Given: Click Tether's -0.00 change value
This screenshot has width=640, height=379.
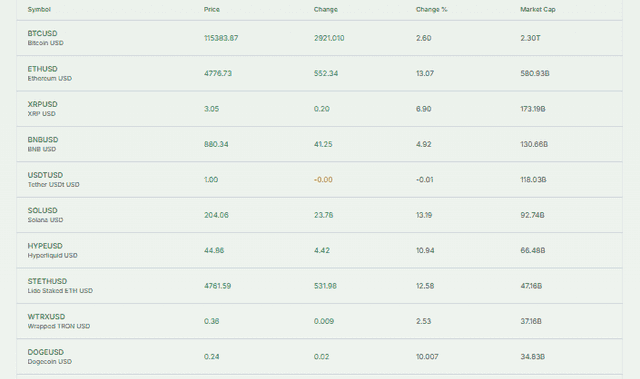Looking at the screenshot, I should [323, 180].
